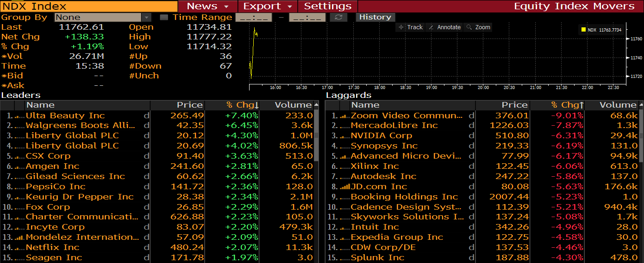Click the volume bar icon for Intuit Inc

[344, 227]
